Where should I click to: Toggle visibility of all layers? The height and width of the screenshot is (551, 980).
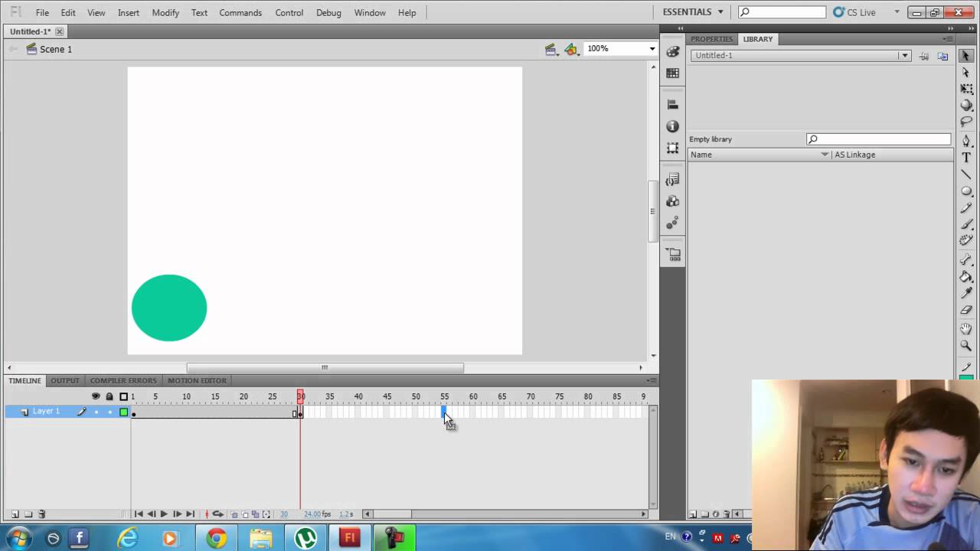point(96,396)
